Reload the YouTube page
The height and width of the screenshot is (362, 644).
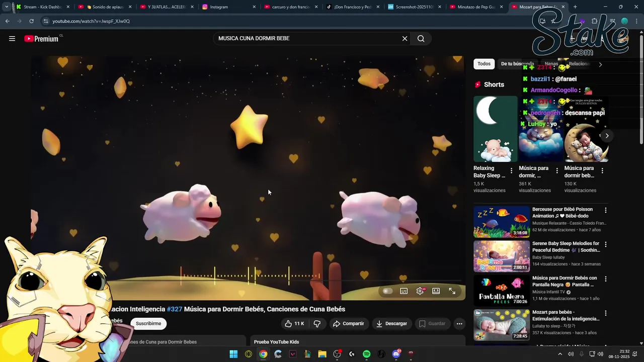tap(31, 21)
